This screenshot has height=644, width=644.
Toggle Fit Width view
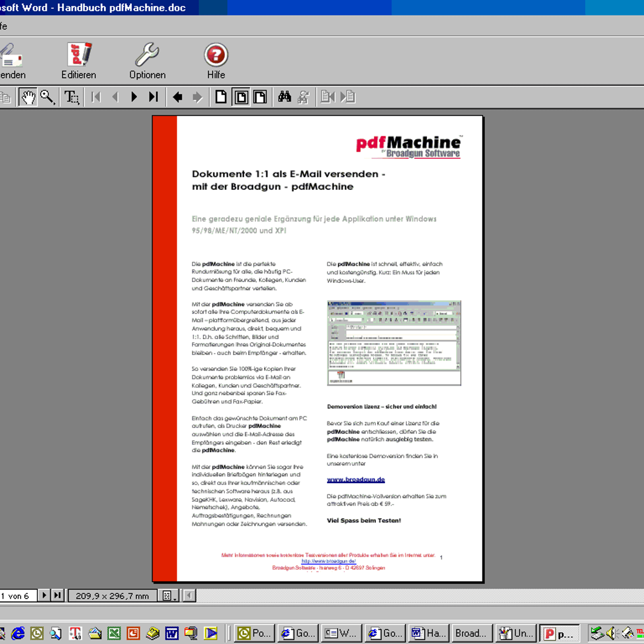click(x=260, y=97)
